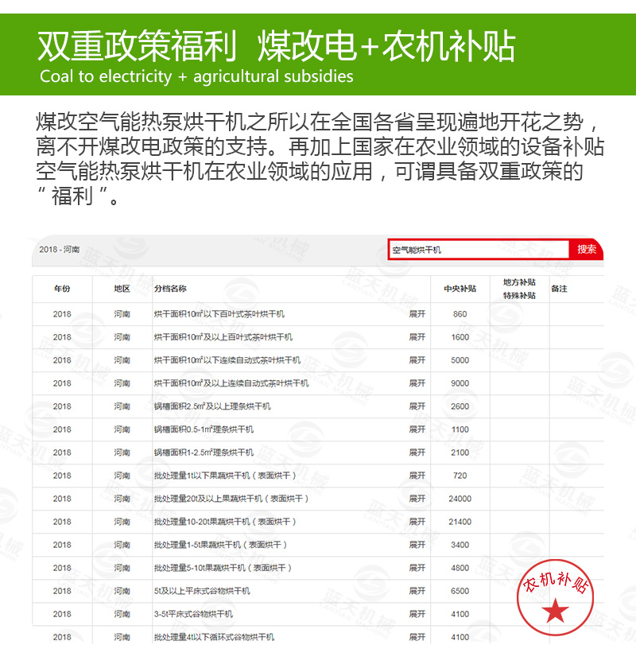Click the 地方补贴 特殊补贴 column header
Viewport: 636px width, 672px height.
pyautogui.click(x=518, y=289)
